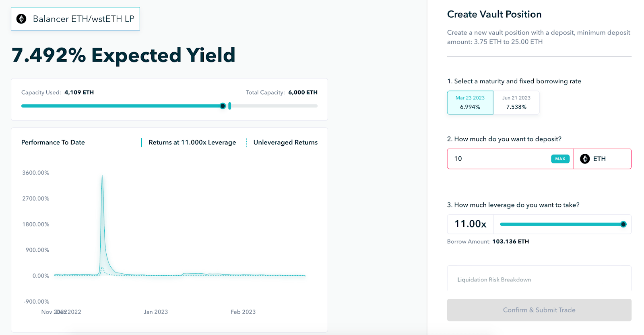Click the MAX deposit button
The width and height of the screenshot is (644, 335).
pyautogui.click(x=560, y=159)
